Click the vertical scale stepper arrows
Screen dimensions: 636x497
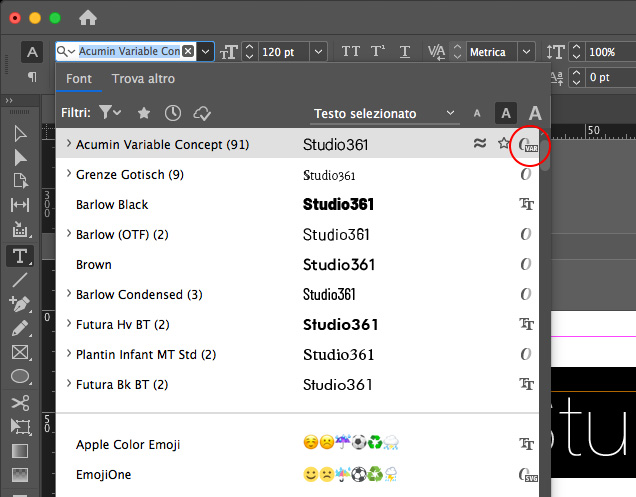576,52
